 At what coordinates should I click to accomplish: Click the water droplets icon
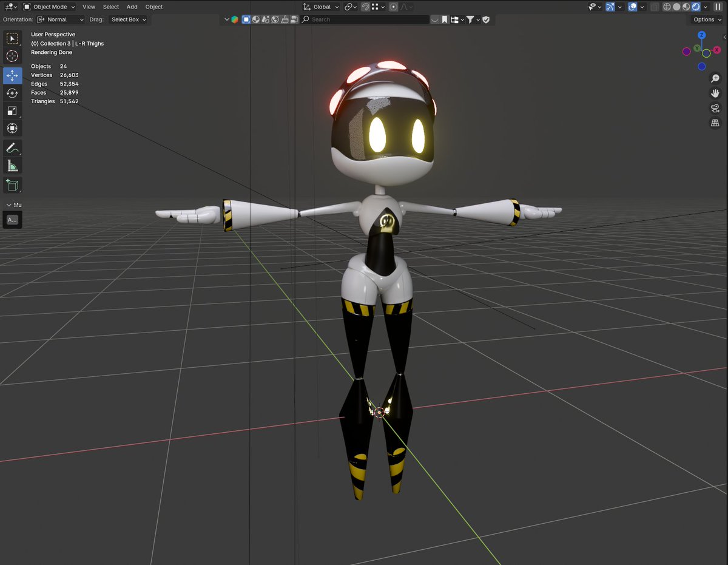coord(266,19)
